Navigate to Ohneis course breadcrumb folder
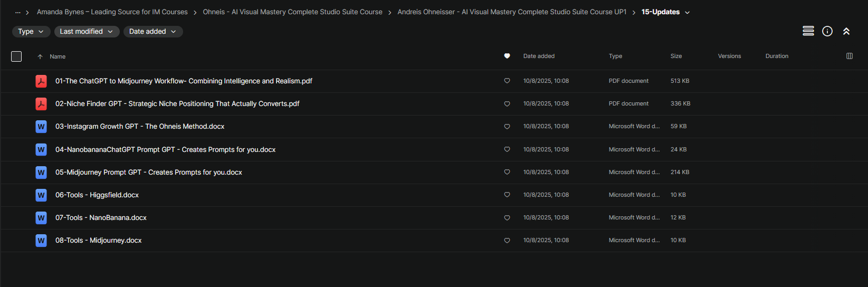This screenshot has width=868, height=287. 292,12
